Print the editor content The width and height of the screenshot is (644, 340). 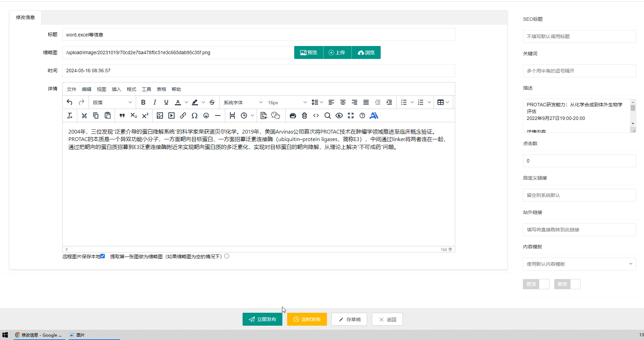293,115
